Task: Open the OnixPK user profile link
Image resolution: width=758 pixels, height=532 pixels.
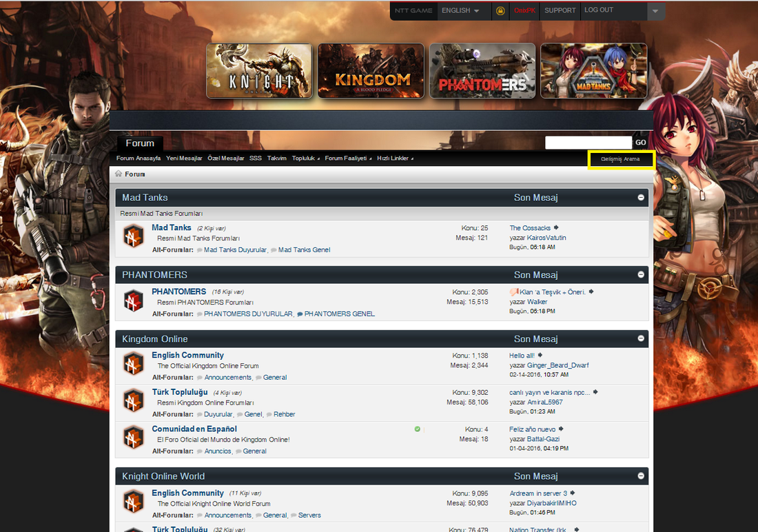Action: click(x=524, y=10)
